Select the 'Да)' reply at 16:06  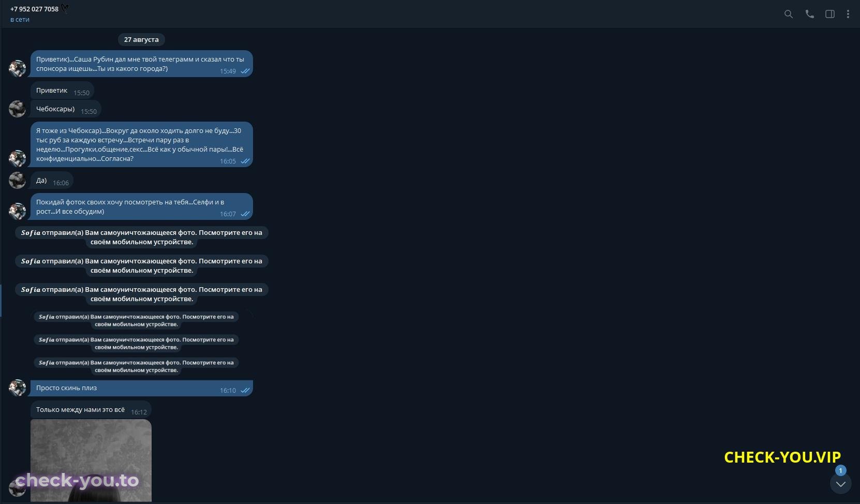coord(52,181)
